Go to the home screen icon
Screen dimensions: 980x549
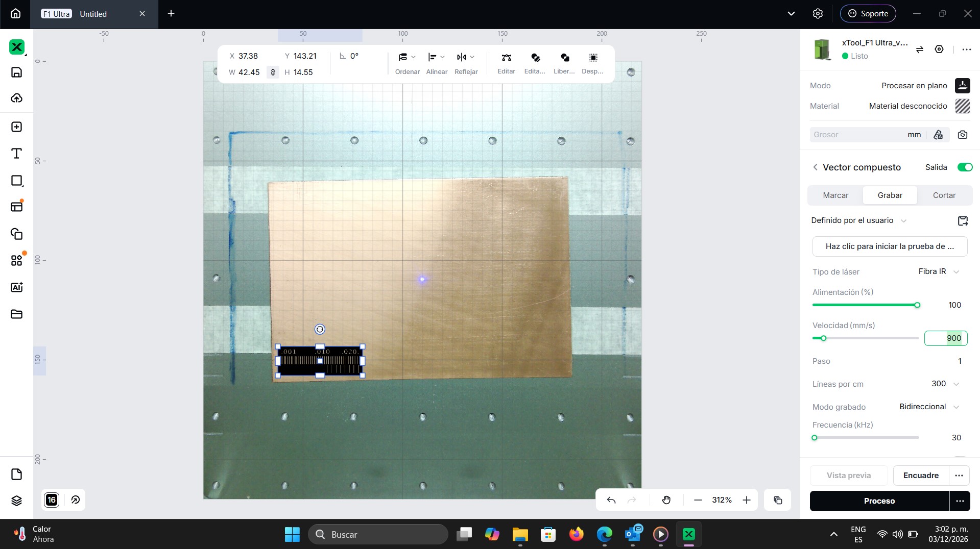click(16, 14)
